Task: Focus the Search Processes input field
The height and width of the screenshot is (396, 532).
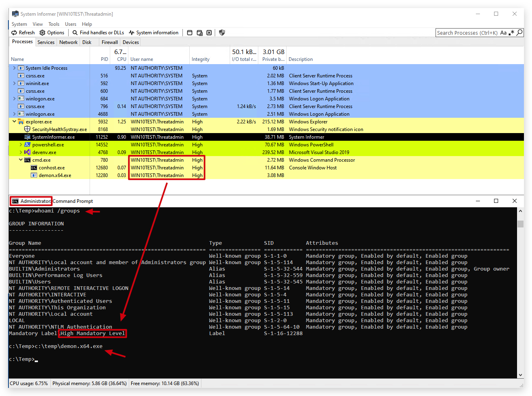Action: pyautogui.click(x=467, y=33)
